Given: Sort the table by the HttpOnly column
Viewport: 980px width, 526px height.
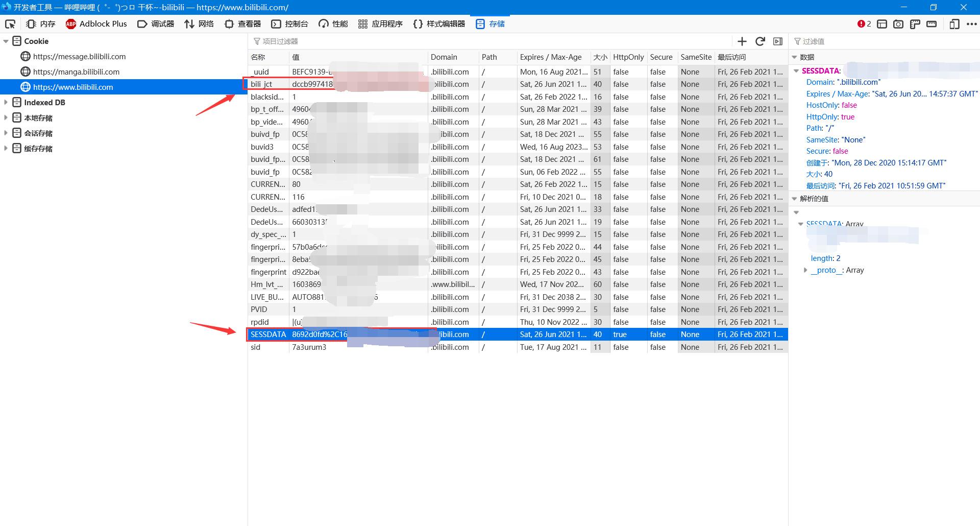Looking at the screenshot, I should point(628,57).
